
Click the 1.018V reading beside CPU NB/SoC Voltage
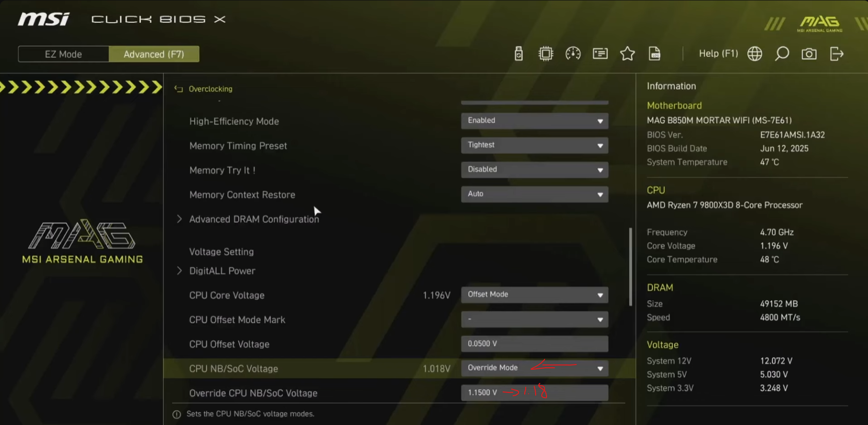click(x=436, y=369)
